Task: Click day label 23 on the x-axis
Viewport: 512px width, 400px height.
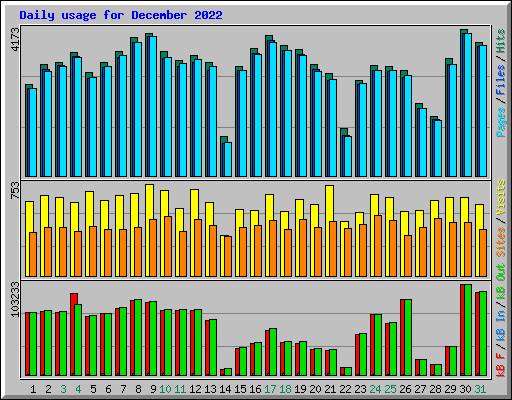Action: click(360, 389)
